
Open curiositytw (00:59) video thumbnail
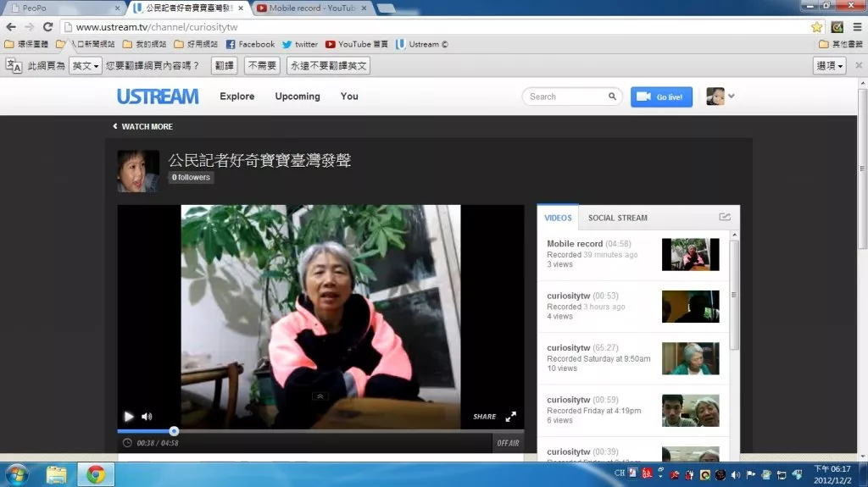690,411
